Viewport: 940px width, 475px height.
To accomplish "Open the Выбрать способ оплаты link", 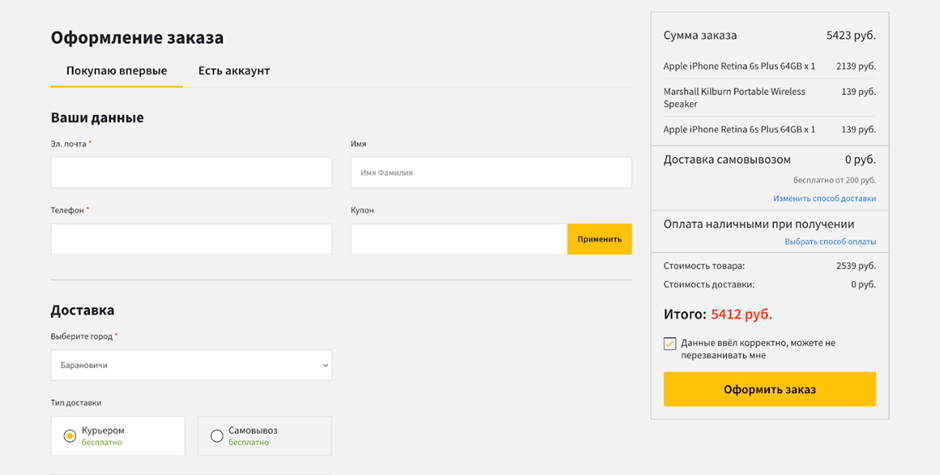I will [829, 242].
